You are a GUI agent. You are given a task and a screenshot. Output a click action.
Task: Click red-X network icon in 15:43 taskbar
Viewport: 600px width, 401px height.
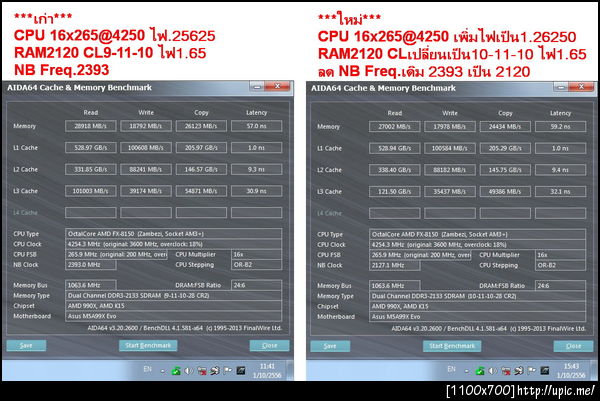click(x=505, y=370)
